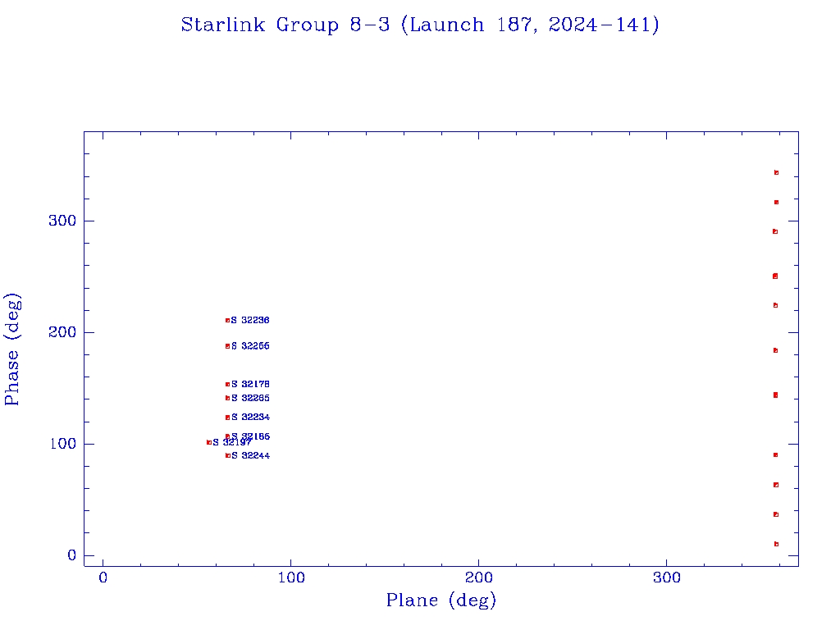Viewport: 840px width, 630px height.
Task: Click the S 32178 label
Action: [250, 384]
